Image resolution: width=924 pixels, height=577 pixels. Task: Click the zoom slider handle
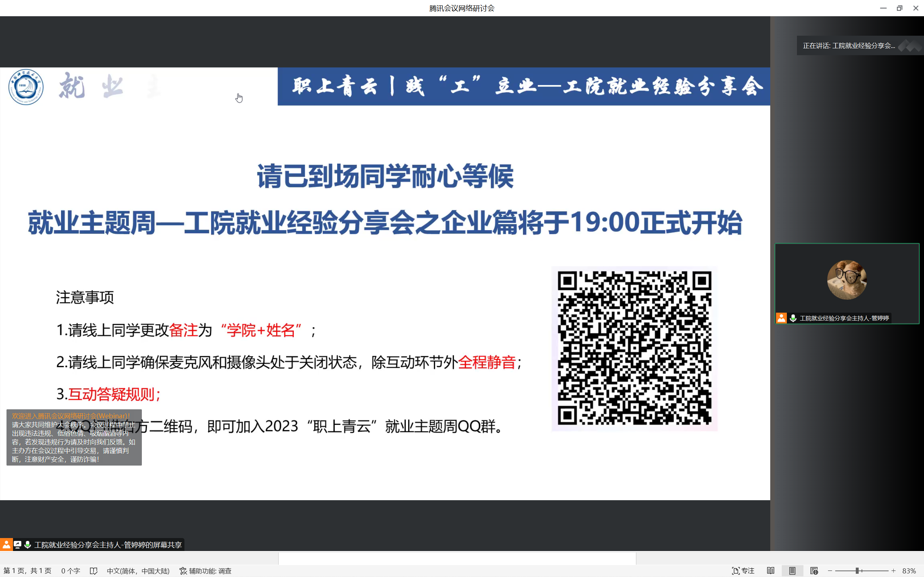[857, 571]
